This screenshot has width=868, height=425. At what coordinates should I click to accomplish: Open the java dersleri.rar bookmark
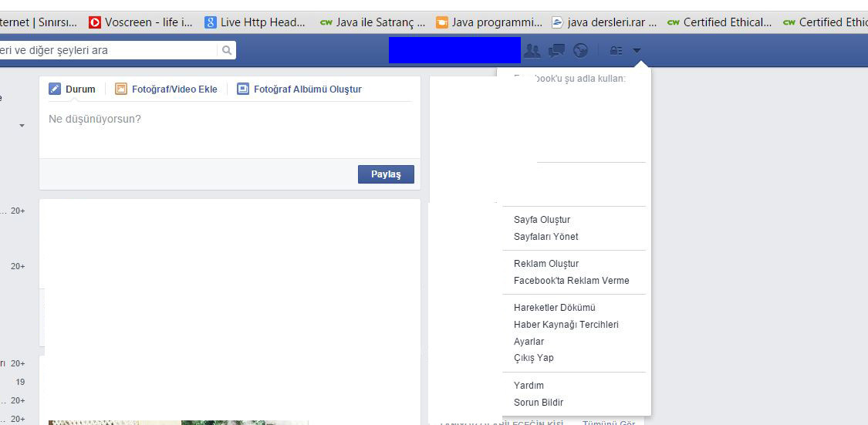pos(604,22)
